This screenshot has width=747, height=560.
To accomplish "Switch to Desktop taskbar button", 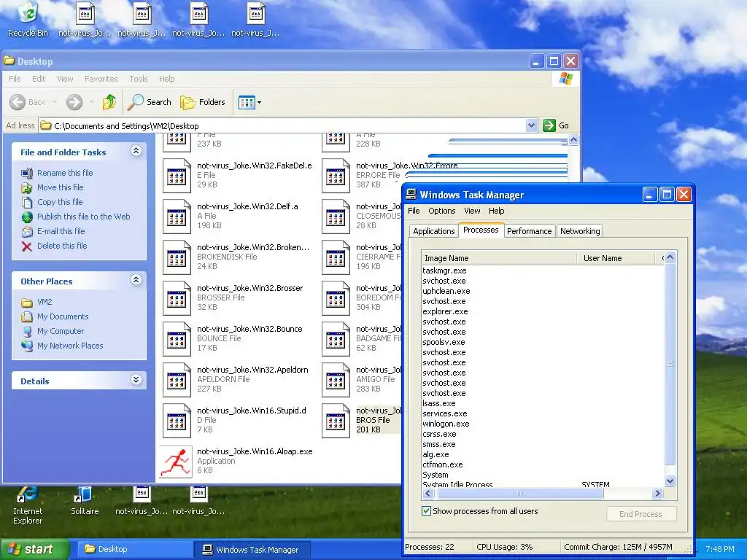I will pos(135,550).
